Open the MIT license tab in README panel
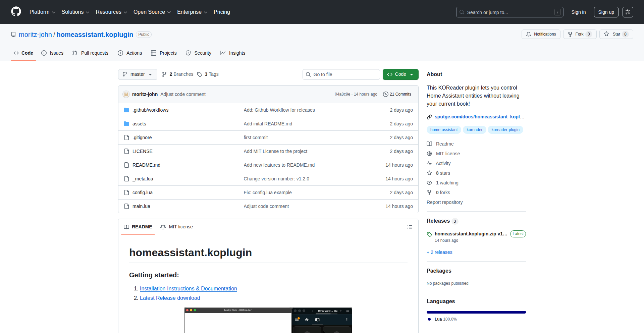Screen dimensions: 644x333 point(177,227)
